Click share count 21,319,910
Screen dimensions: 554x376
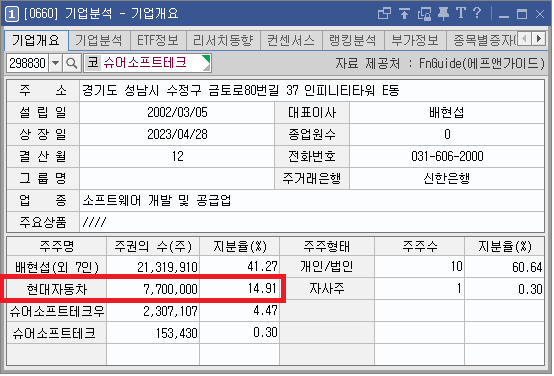[x=167, y=268]
